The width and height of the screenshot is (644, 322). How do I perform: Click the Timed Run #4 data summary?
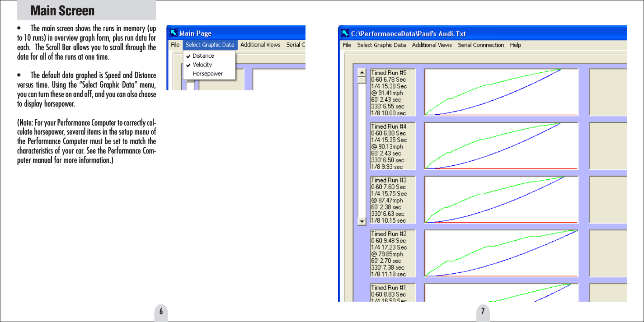coord(393,145)
